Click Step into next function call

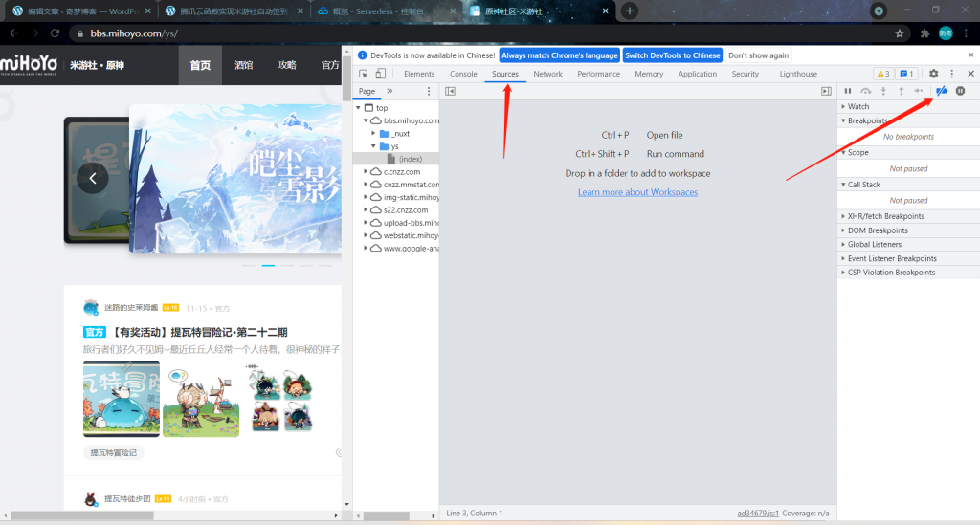(x=883, y=91)
